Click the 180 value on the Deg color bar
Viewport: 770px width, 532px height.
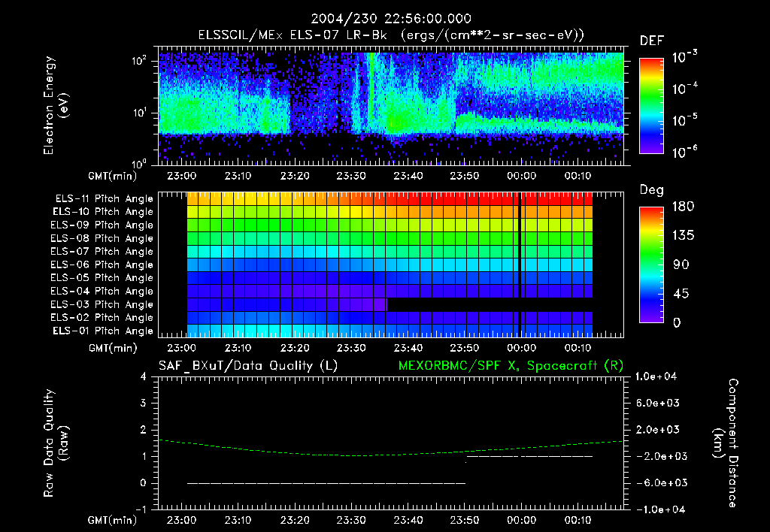[684, 207]
